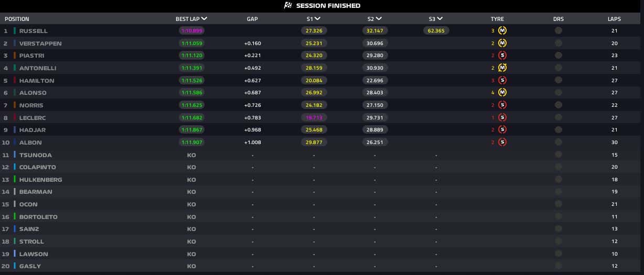
Task: Click Leclerc's DRS indicator dot
Action: point(559,117)
